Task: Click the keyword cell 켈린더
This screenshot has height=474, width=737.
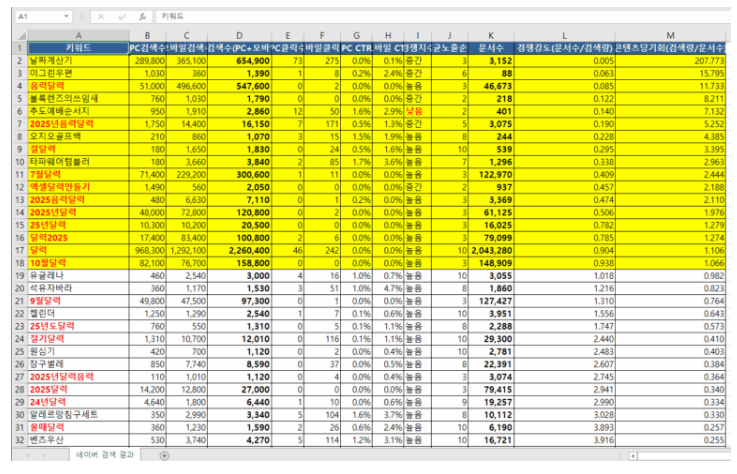Action: click(x=78, y=314)
